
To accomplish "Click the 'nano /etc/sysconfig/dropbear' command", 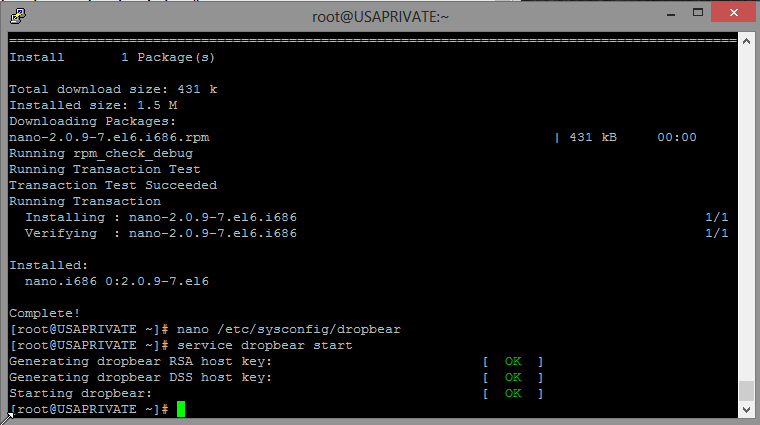I will pyautogui.click(x=289, y=329).
